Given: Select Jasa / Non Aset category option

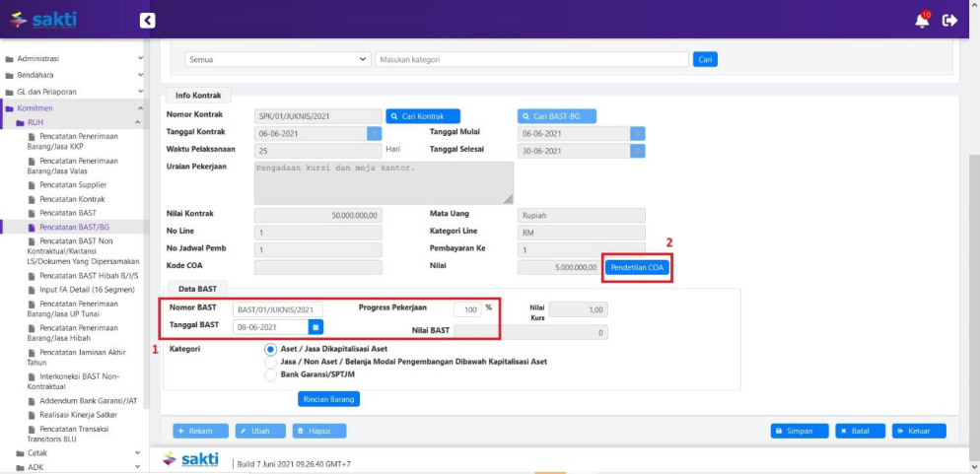Looking at the screenshot, I should point(271,362).
